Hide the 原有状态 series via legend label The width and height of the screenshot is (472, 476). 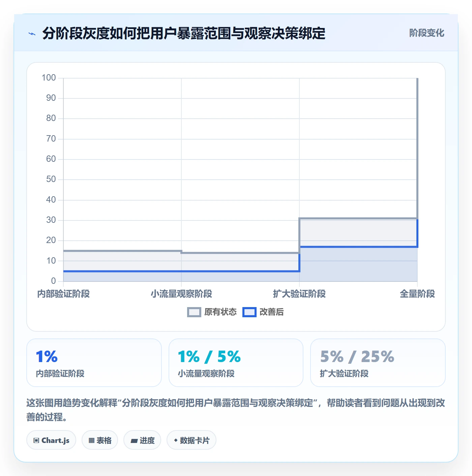(220, 312)
